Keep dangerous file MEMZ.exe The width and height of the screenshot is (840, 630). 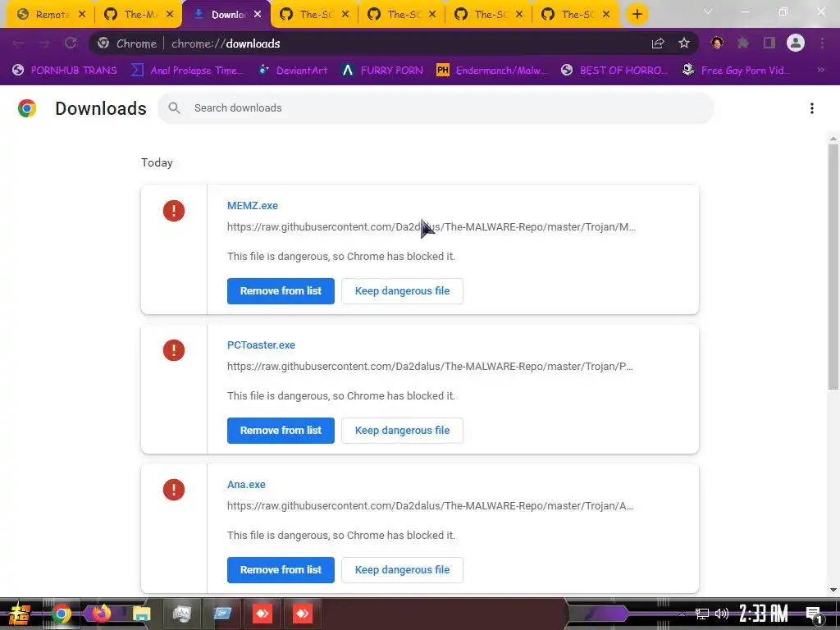(x=402, y=291)
